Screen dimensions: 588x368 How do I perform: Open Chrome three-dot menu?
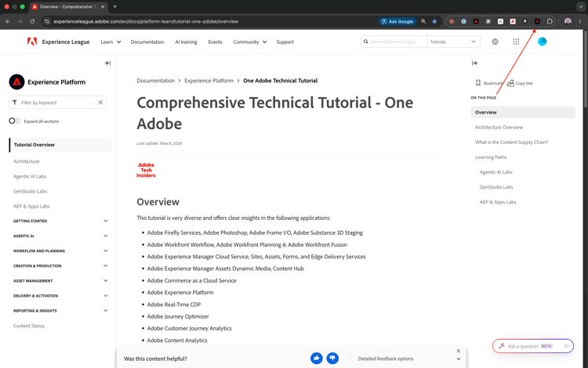point(580,21)
